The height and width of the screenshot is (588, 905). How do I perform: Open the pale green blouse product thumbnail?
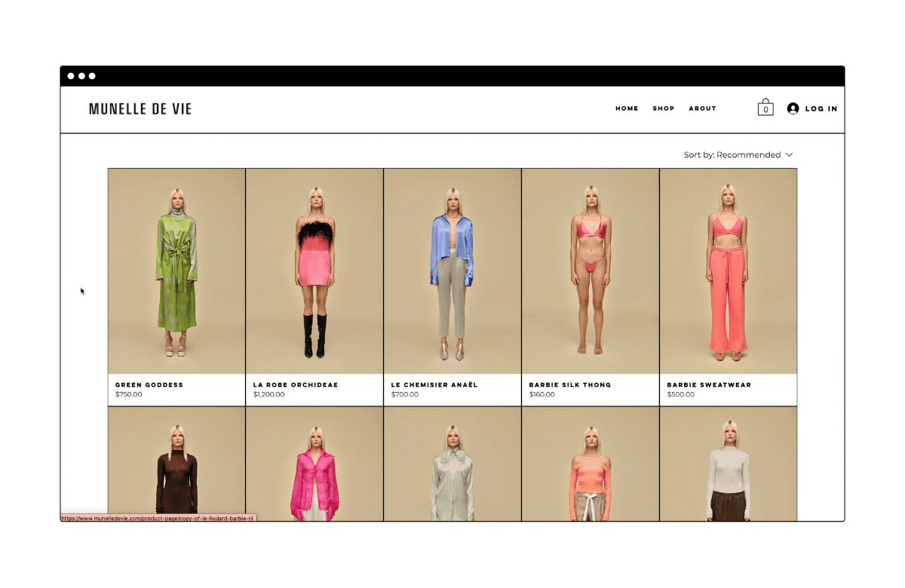(x=452, y=464)
